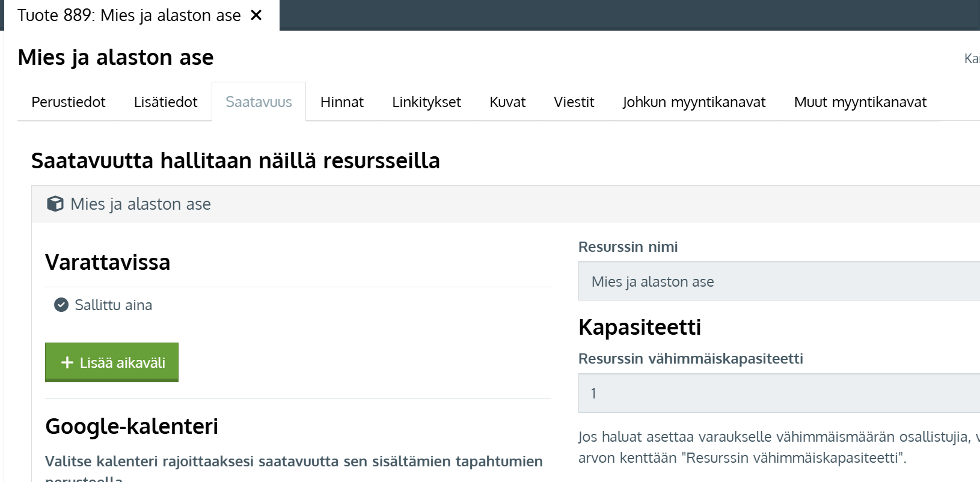Select the Tuote 889 window tab title
980x482 pixels.
pos(129,15)
